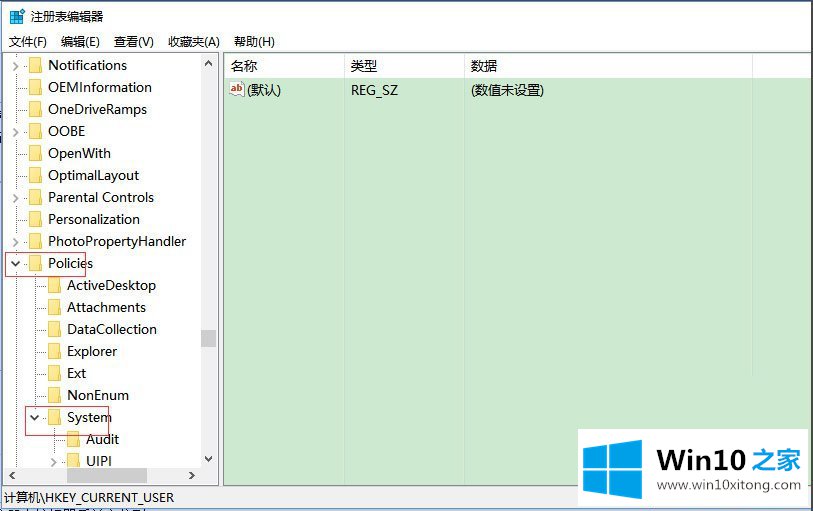Select the OneDriveRamps key
Screen dimensions: 813x511
pos(97,109)
